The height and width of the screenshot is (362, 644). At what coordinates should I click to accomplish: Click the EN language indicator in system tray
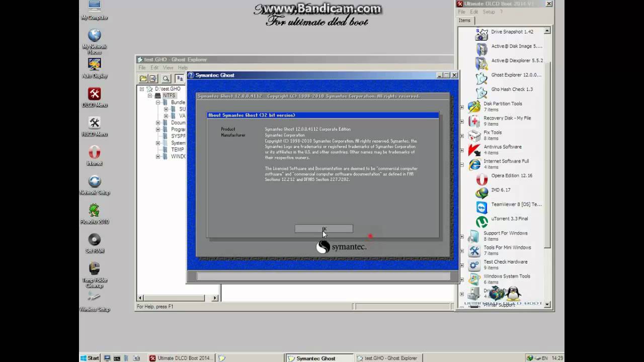pos(545,358)
